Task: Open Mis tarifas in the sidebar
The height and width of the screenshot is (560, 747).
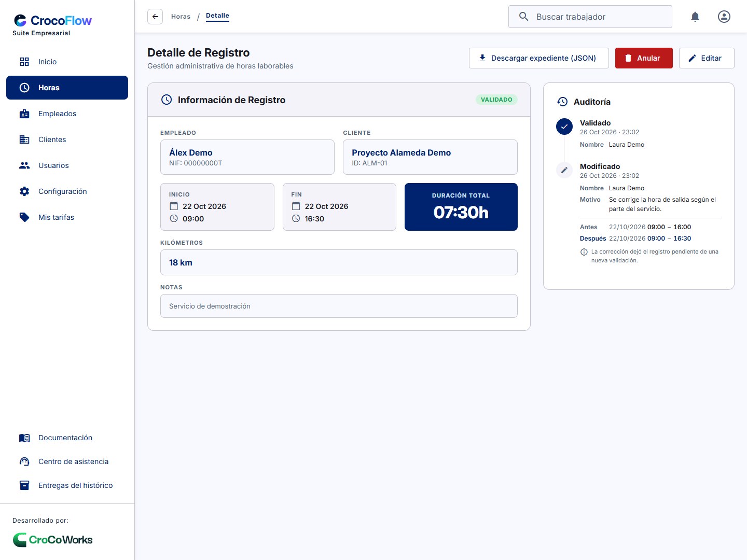Action: (x=67, y=217)
